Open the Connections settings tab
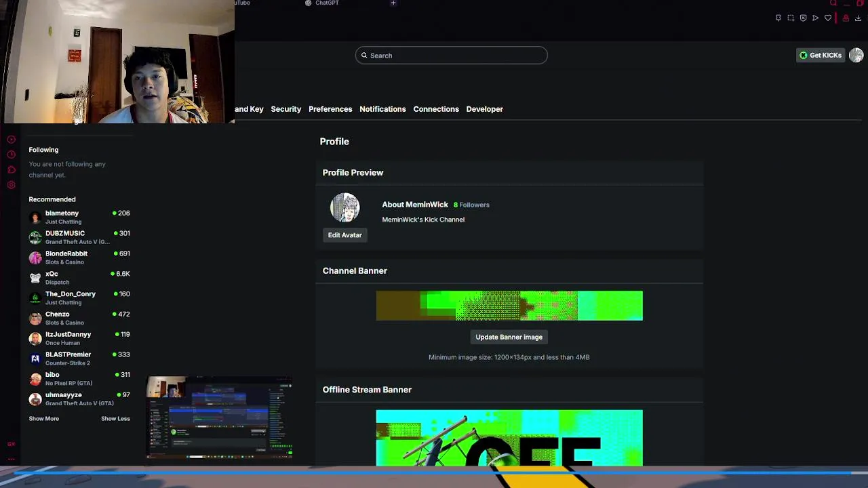The height and width of the screenshot is (488, 868). click(436, 109)
